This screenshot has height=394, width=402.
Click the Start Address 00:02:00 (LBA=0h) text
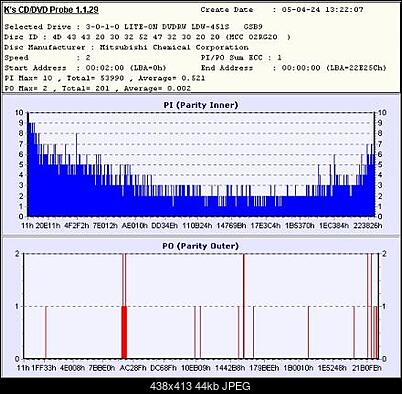[85, 68]
